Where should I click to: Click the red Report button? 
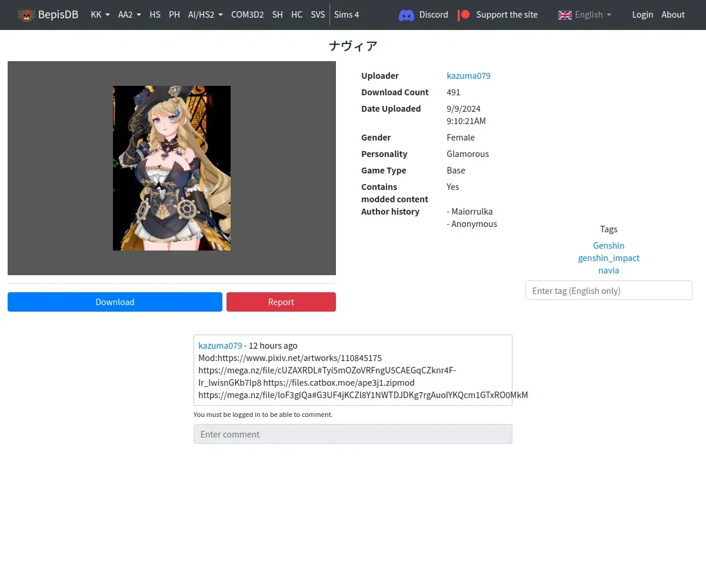tap(281, 302)
